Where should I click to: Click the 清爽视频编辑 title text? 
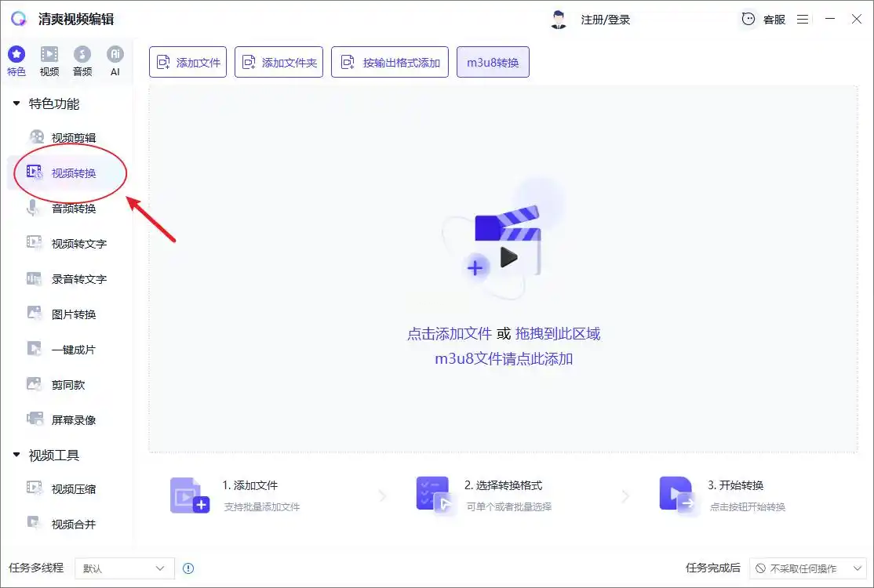coord(76,19)
